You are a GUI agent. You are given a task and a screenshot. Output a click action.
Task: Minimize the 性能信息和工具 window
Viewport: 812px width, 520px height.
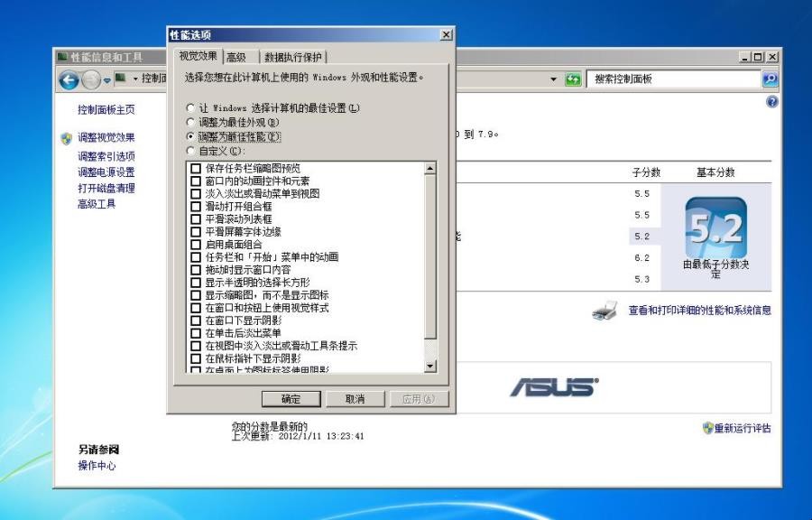(744, 57)
